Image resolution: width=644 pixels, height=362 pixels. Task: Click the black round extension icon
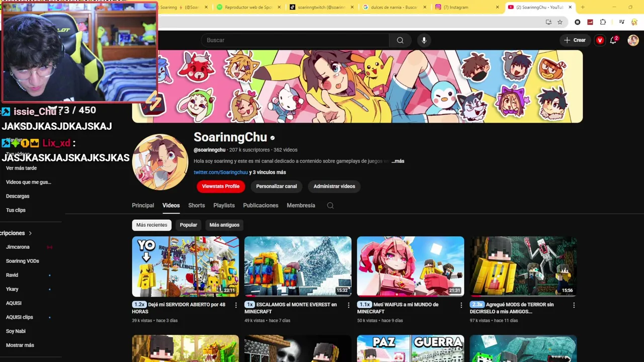pos(577,22)
